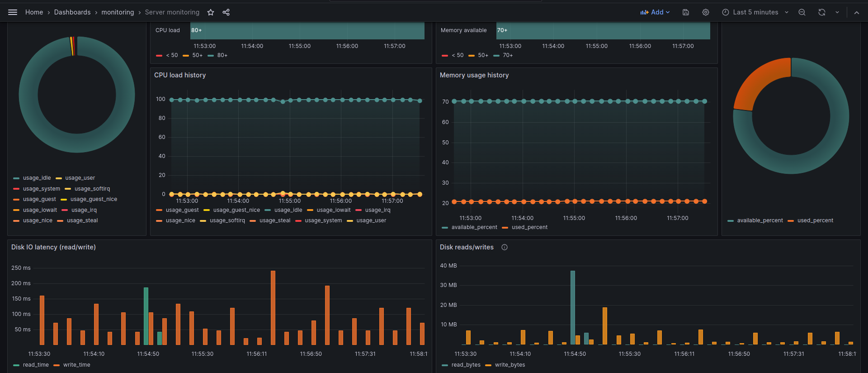The image size is (868, 373).
Task: Open dashboard settings gear
Action: [706, 12]
